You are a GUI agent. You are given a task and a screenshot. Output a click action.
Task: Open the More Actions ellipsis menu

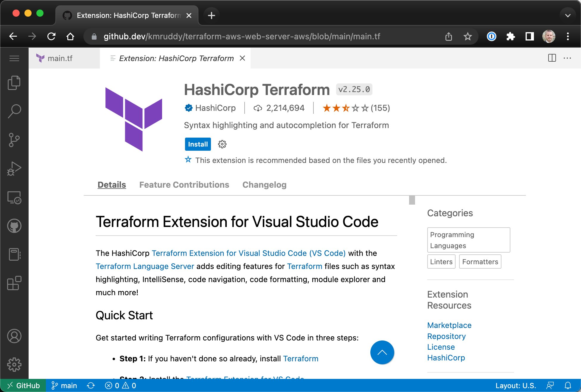tap(567, 58)
